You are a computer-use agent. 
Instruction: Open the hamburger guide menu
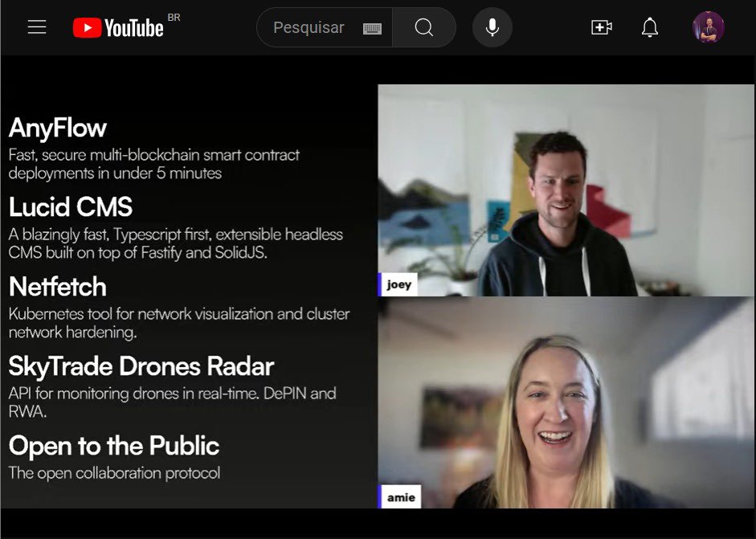(37, 27)
